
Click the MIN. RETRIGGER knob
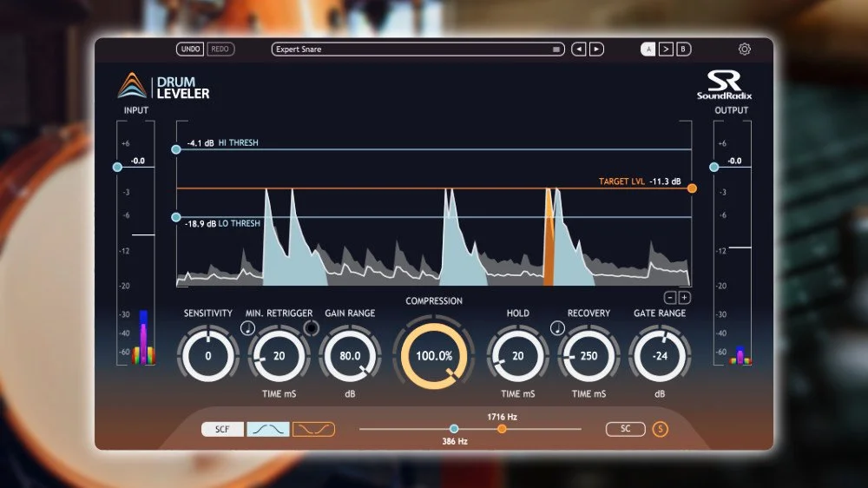(279, 356)
